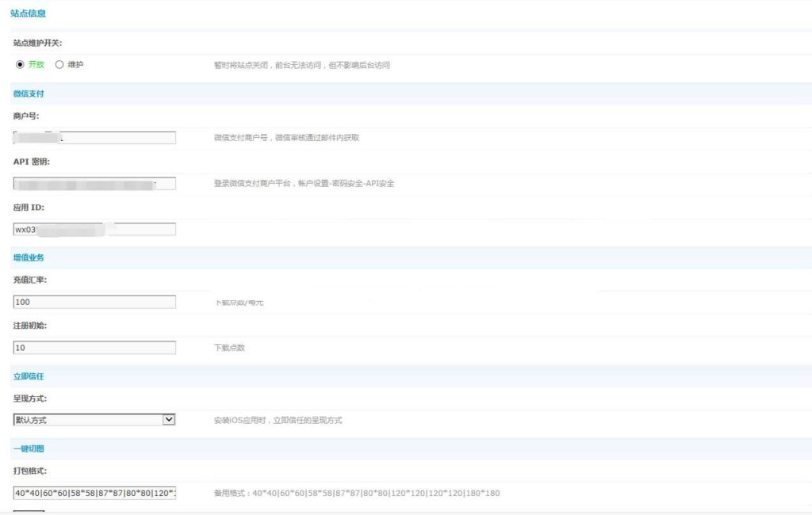The width and height of the screenshot is (812, 515).
Task: Click the 打包格式 packaging format input field
Action: coord(95,493)
